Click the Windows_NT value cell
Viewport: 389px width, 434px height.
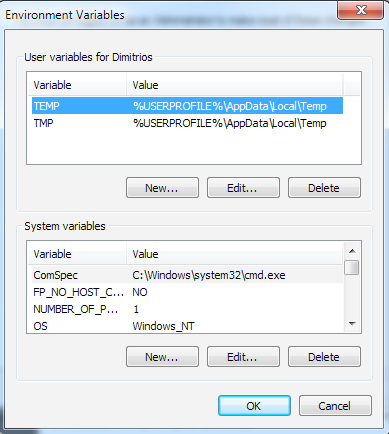pyautogui.click(x=163, y=326)
